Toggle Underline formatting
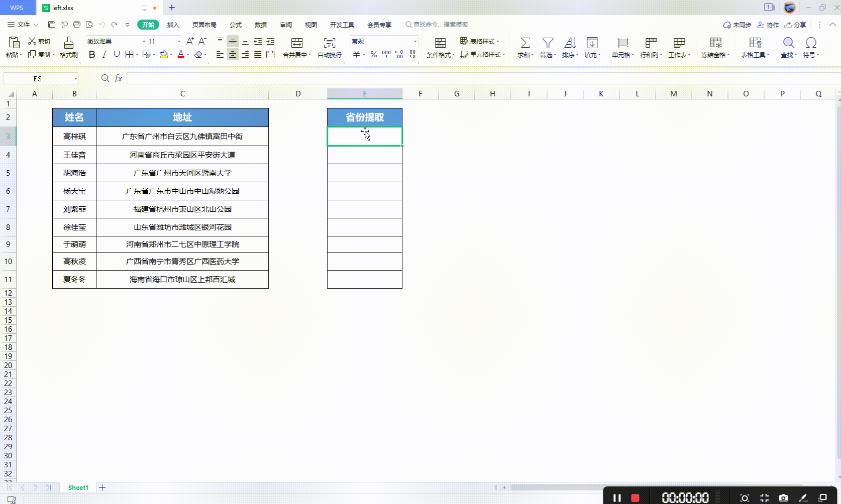841x504 pixels. (x=117, y=54)
